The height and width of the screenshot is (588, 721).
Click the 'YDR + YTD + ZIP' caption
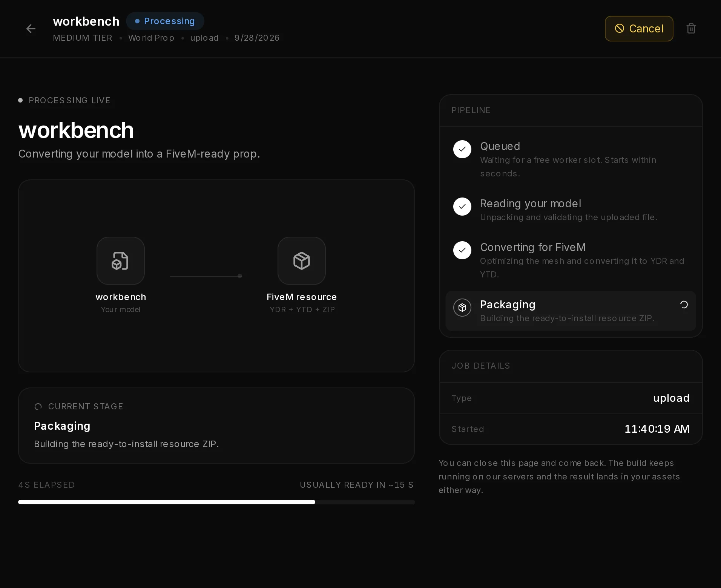point(302,309)
